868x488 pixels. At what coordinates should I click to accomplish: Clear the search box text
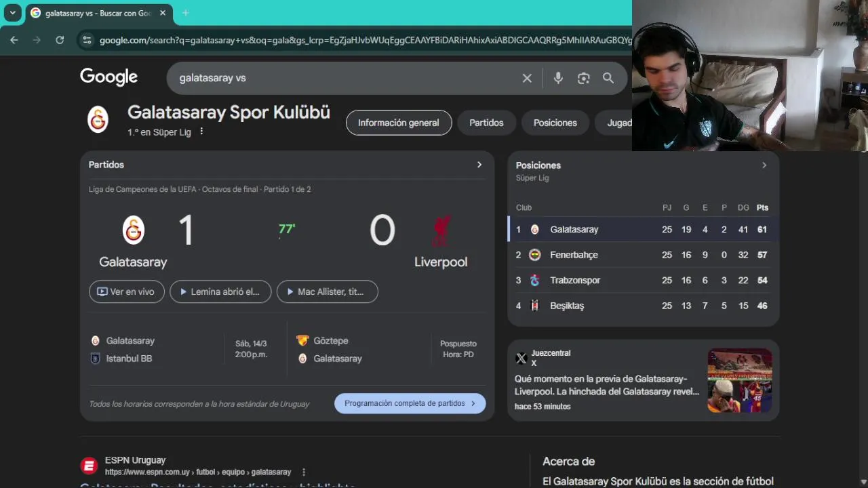click(527, 78)
